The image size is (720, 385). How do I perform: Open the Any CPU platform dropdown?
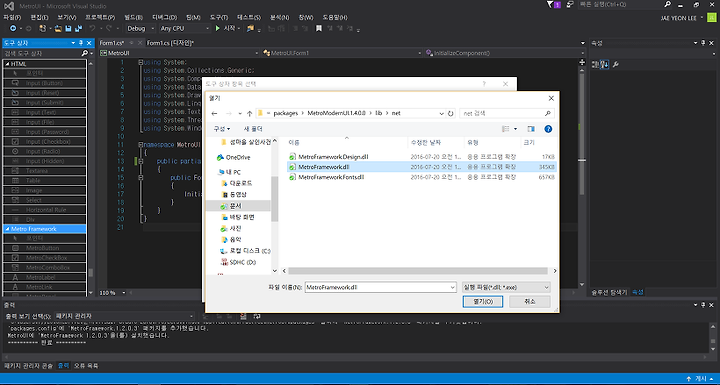tap(185, 28)
